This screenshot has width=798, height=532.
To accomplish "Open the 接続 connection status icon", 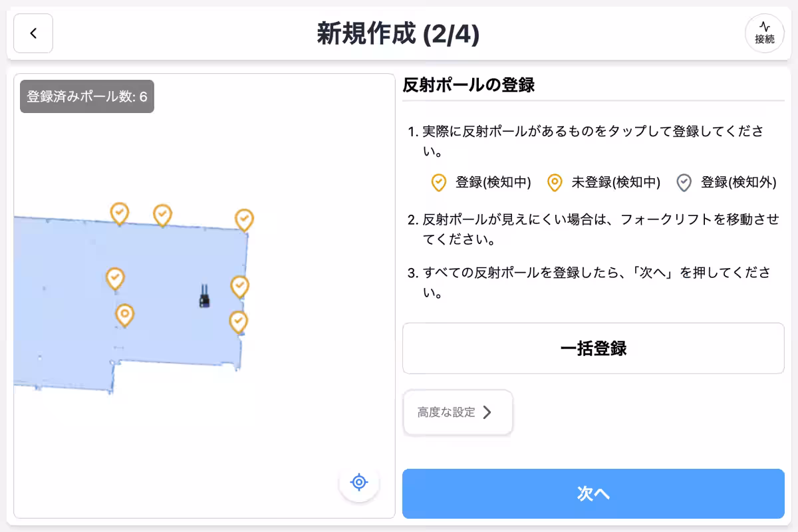I will coord(764,33).
